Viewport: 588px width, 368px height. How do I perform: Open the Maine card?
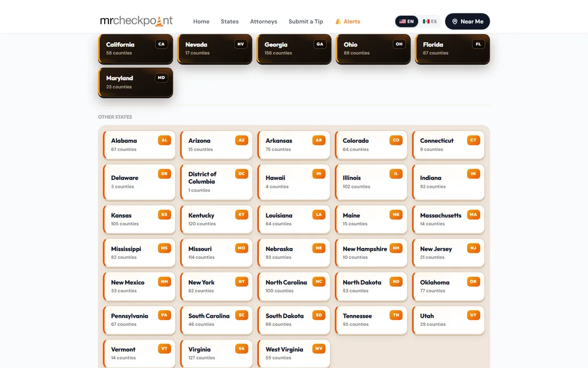pyautogui.click(x=371, y=219)
